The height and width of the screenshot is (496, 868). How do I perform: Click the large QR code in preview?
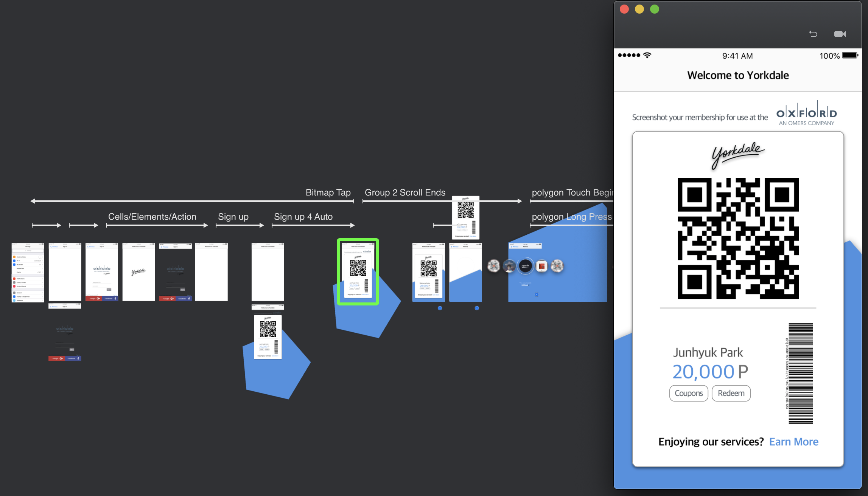coord(738,239)
